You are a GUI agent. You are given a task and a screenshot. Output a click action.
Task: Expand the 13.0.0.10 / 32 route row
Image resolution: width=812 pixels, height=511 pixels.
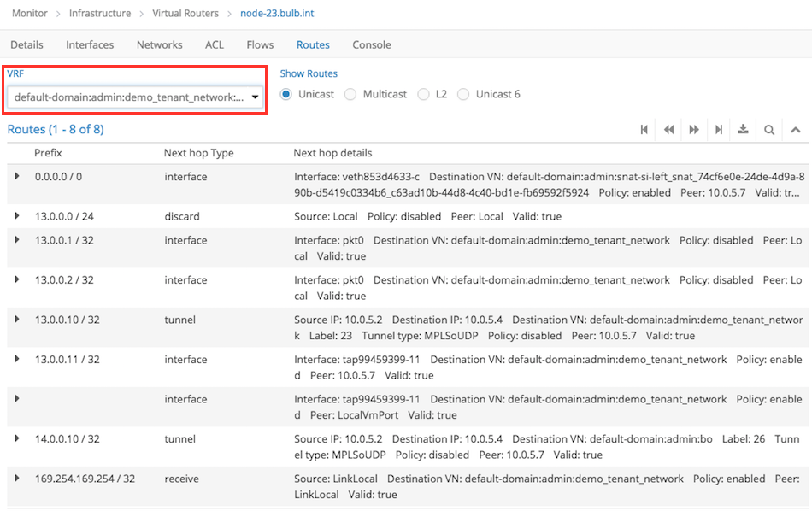click(17, 320)
